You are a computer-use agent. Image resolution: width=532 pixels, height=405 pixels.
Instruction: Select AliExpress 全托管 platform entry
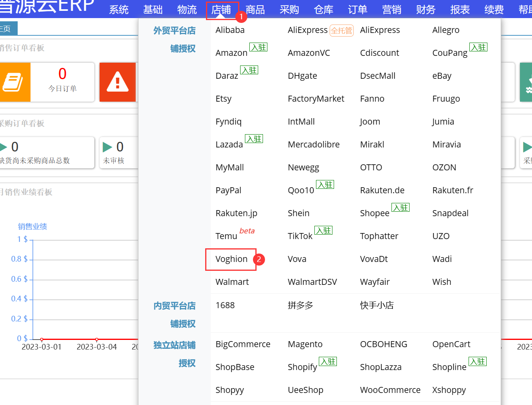coord(320,30)
